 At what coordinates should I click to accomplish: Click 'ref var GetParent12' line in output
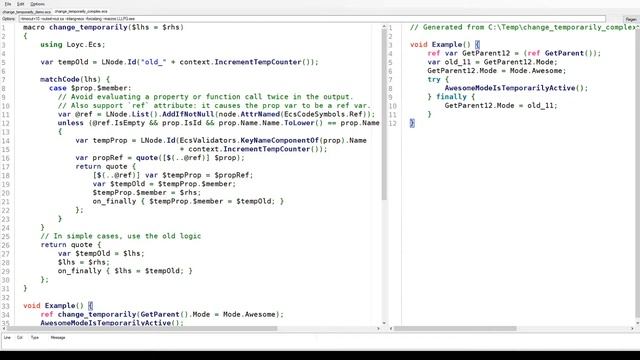click(x=514, y=53)
